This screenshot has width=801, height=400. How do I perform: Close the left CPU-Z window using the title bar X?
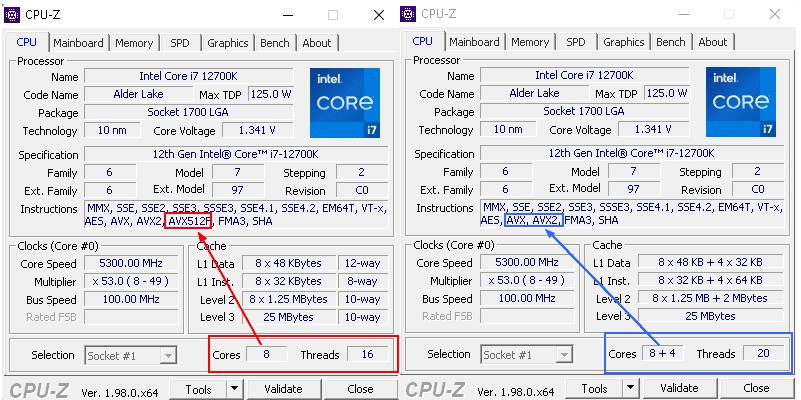coord(378,15)
